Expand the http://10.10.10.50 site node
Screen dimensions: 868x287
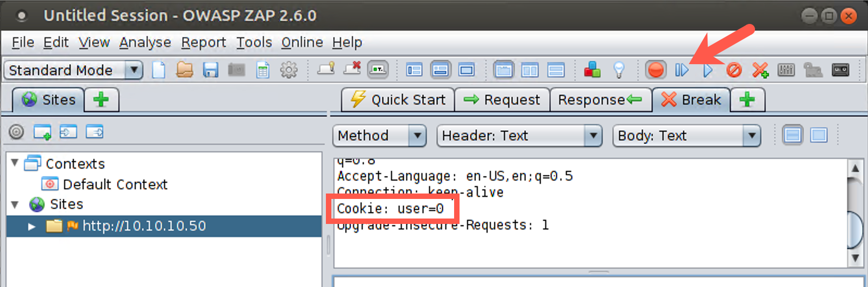click(x=32, y=226)
